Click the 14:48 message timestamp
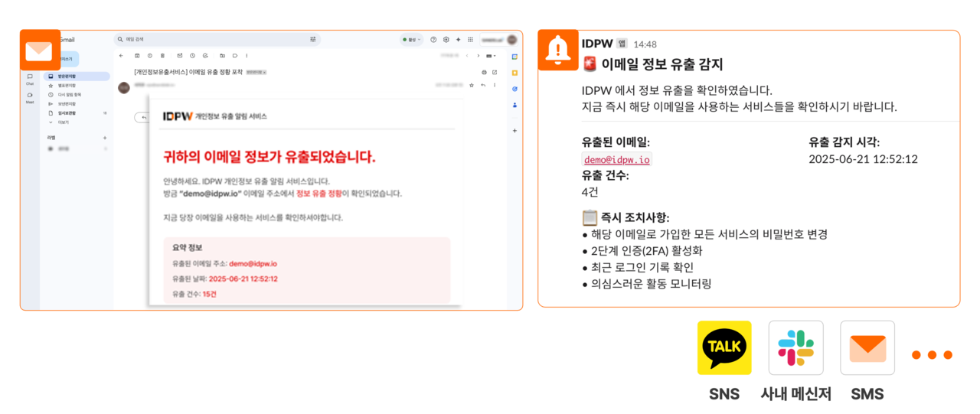This screenshot has height=414, width=980. (x=645, y=44)
